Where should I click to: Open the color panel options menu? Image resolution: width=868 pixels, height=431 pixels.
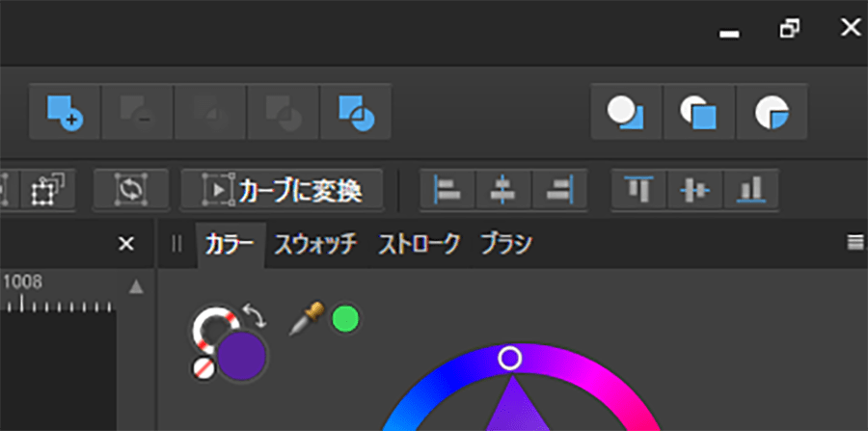coord(855,242)
